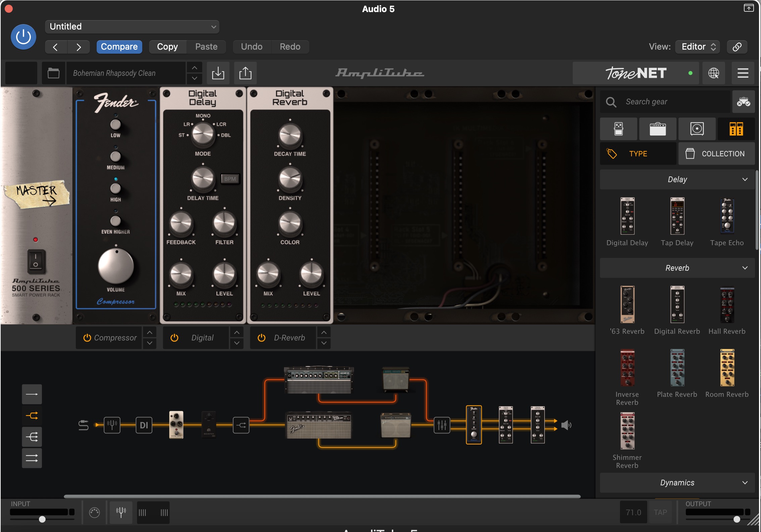Flip the 500 Series rack power switch
Viewport: 761px width, 532px height.
(36, 261)
